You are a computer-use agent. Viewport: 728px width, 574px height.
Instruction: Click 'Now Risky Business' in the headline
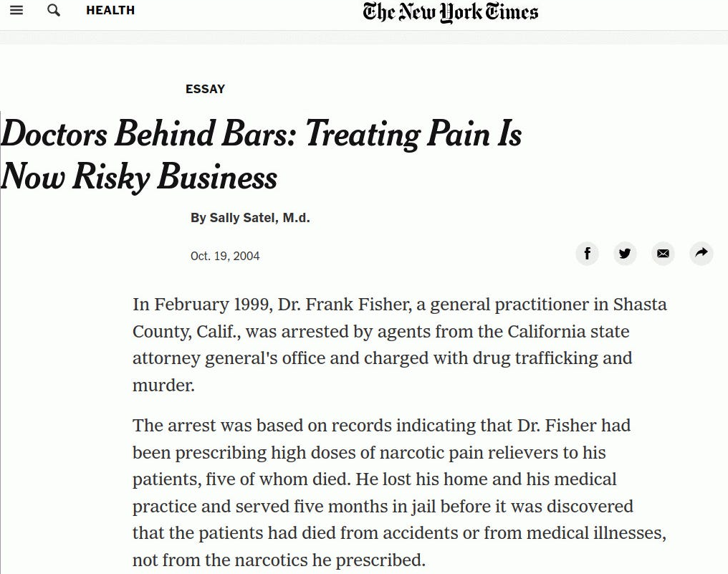[x=139, y=176]
